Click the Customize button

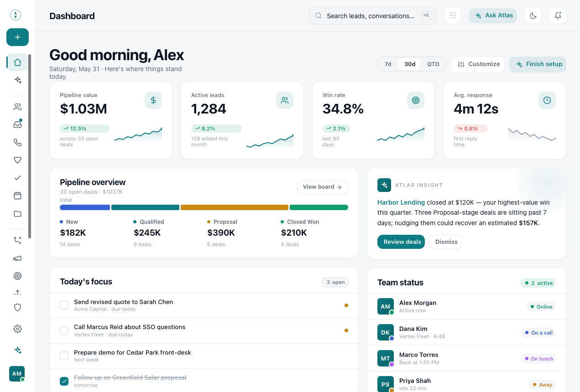pos(478,64)
